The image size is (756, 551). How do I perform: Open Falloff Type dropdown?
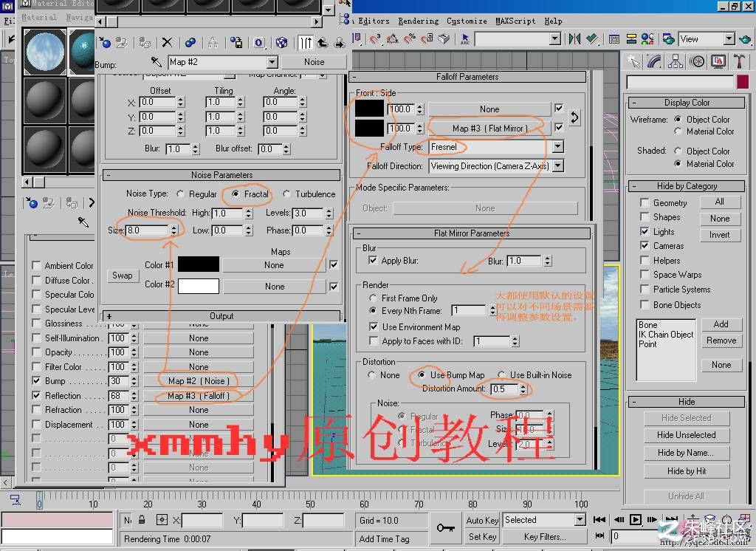point(558,147)
